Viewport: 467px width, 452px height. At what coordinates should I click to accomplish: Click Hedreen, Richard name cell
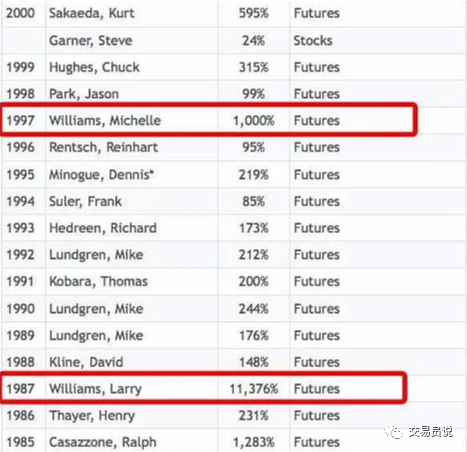click(x=103, y=228)
